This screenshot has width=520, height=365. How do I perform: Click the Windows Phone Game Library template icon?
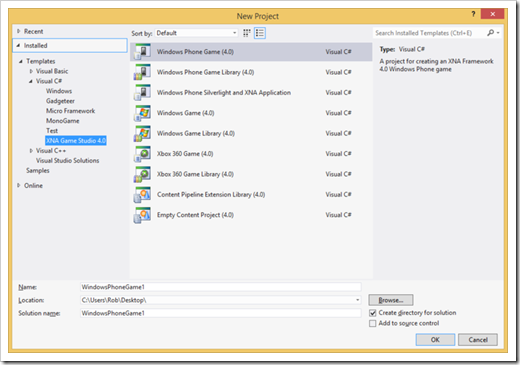tap(142, 72)
